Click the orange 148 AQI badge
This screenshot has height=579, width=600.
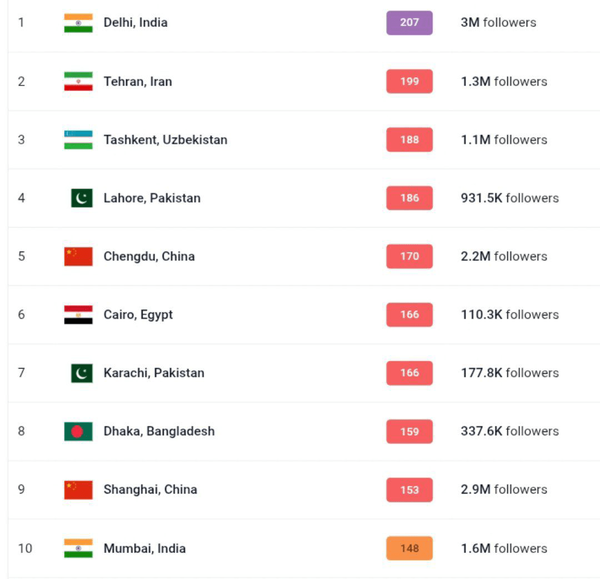click(409, 548)
